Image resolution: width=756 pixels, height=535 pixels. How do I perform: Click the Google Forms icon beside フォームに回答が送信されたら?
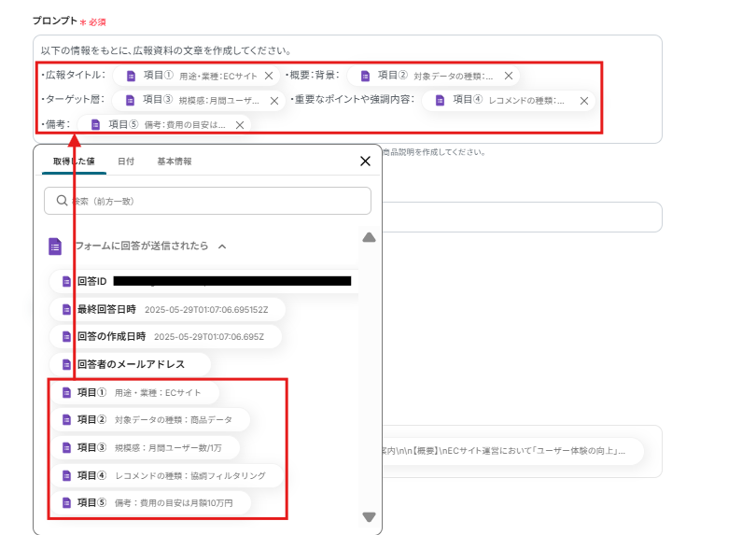55,246
